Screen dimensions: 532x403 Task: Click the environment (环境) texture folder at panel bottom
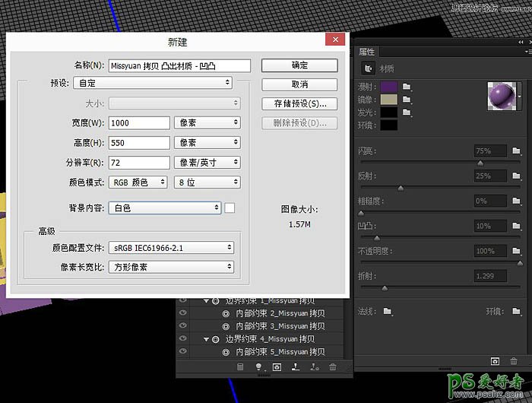[515, 311]
